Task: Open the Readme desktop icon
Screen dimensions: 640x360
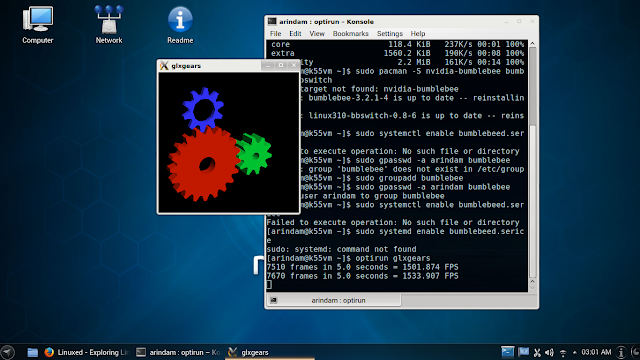Action: click(180, 24)
